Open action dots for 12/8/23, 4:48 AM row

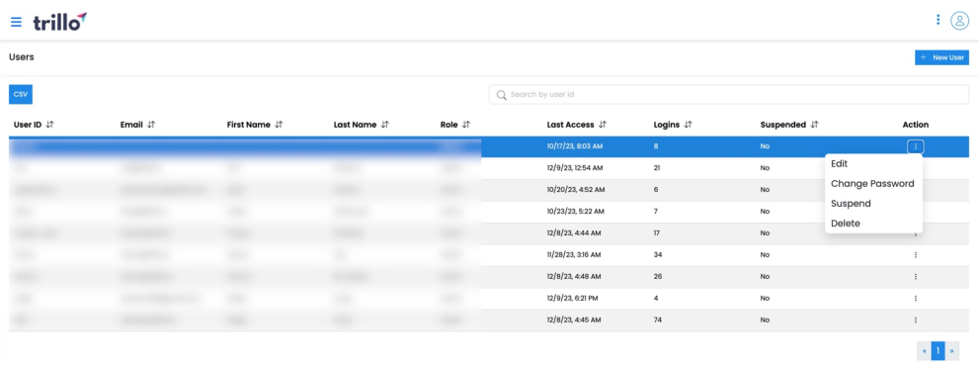[916, 277]
